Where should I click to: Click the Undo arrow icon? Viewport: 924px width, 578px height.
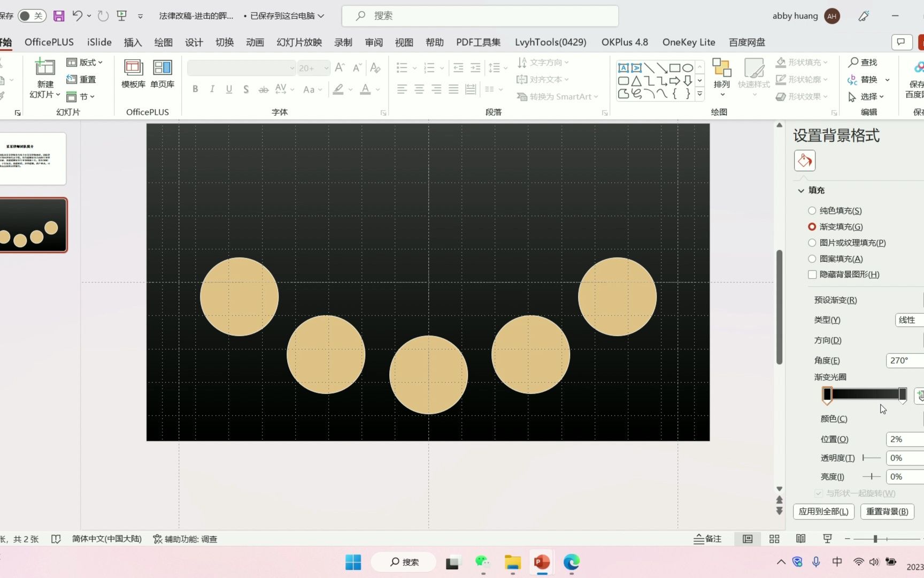pyautogui.click(x=78, y=16)
